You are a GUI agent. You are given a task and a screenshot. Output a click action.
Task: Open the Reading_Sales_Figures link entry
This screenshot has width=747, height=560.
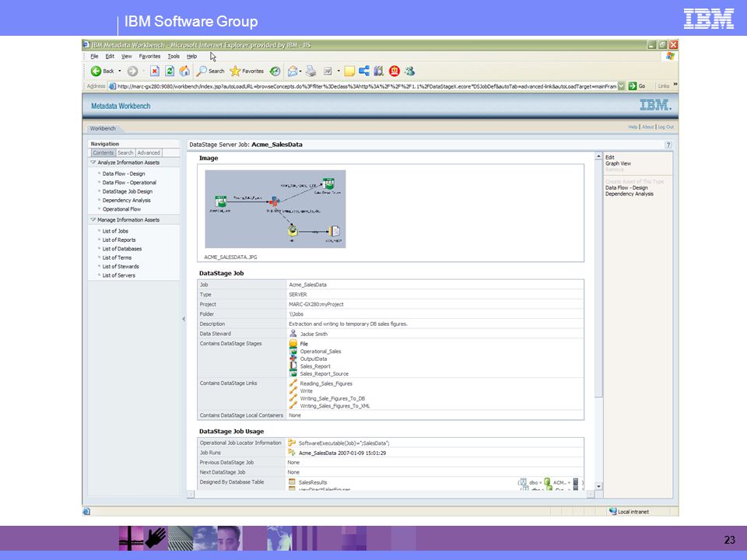(x=326, y=383)
